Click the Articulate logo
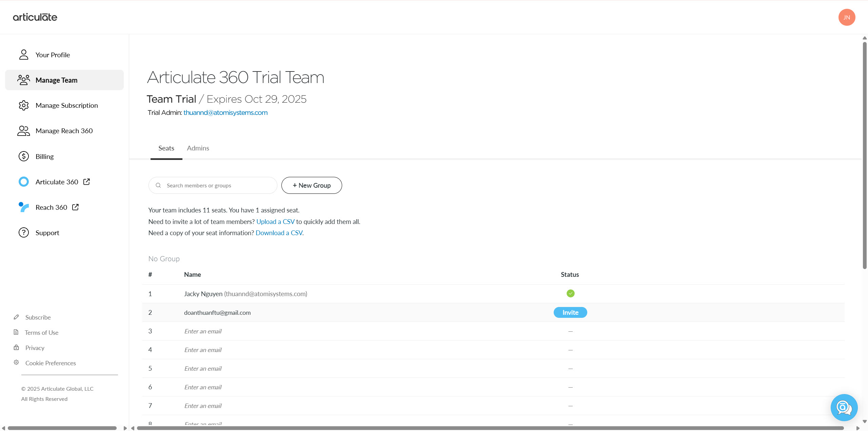This screenshot has height=431, width=868. click(35, 17)
